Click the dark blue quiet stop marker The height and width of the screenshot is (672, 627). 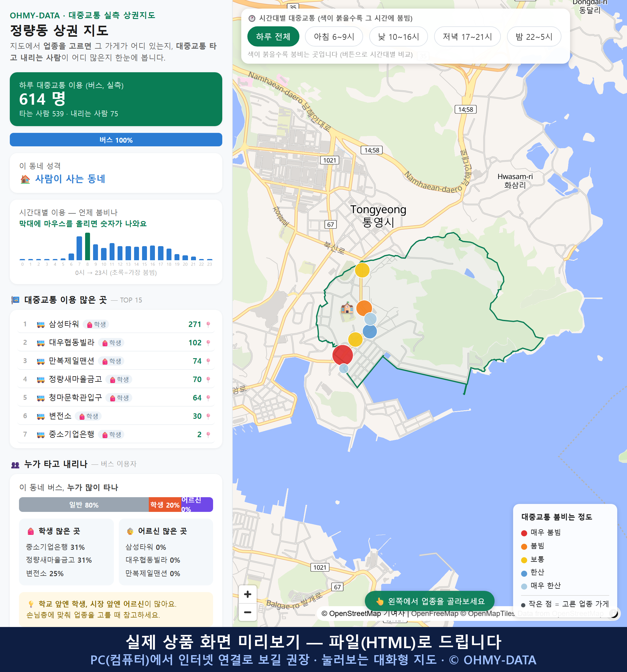click(370, 332)
